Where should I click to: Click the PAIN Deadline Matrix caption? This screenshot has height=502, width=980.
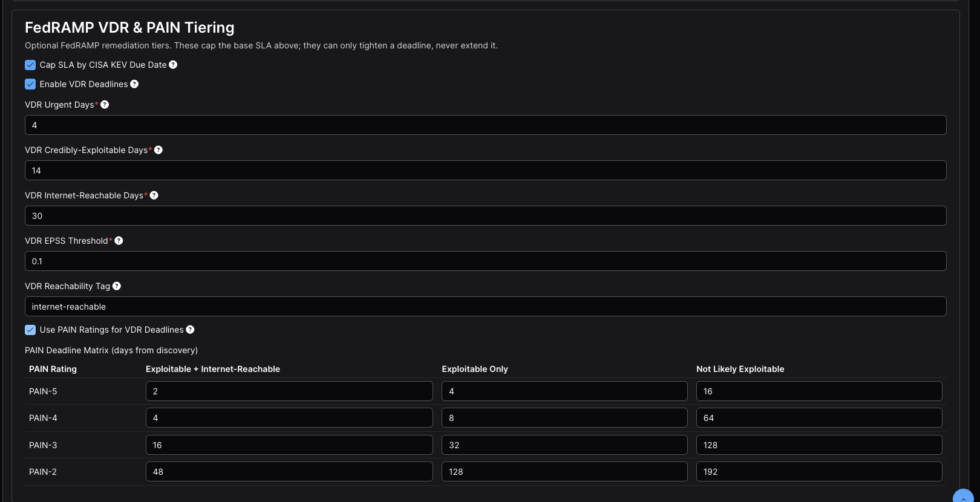pyautogui.click(x=111, y=350)
